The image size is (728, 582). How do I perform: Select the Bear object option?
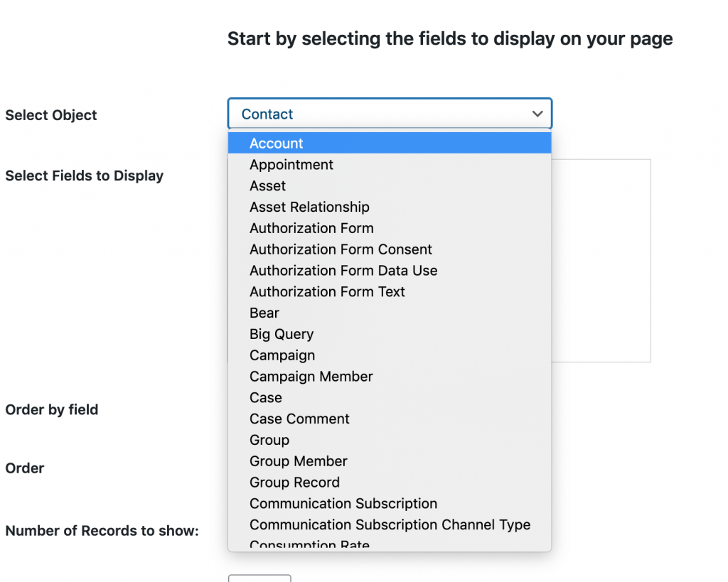tap(390, 313)
